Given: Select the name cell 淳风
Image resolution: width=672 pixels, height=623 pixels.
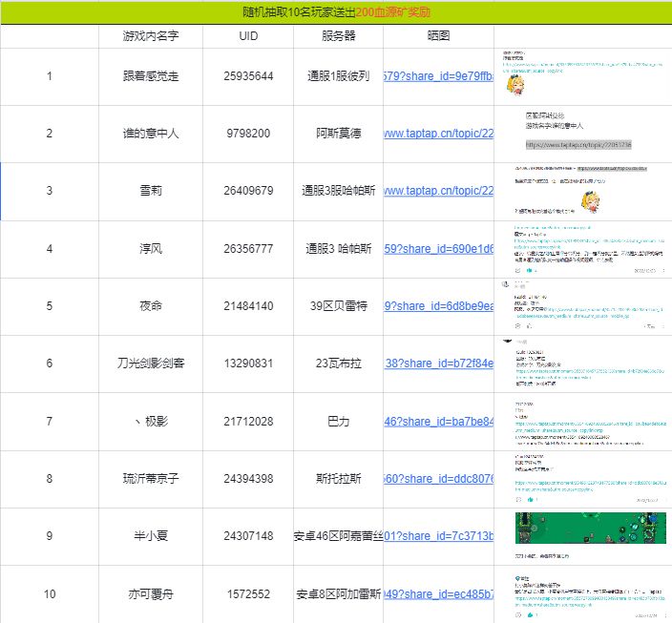Looking at the screenshot, I should (x=151, y=249).
